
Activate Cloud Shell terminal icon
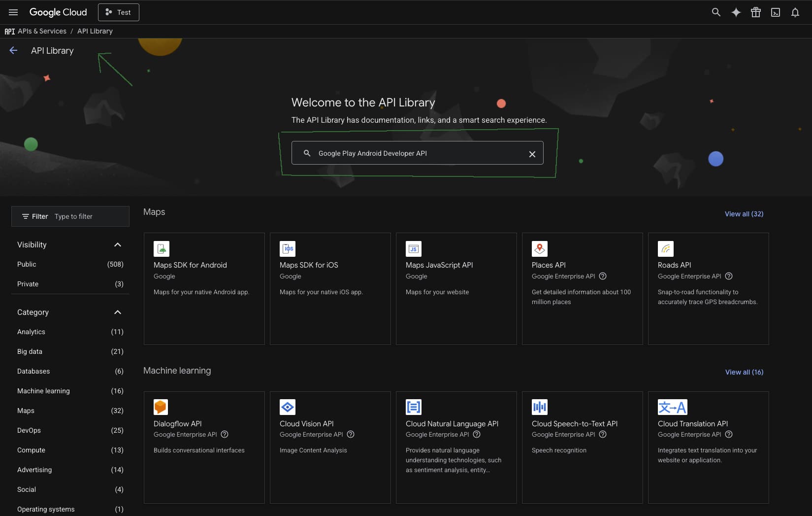[776, 12]
